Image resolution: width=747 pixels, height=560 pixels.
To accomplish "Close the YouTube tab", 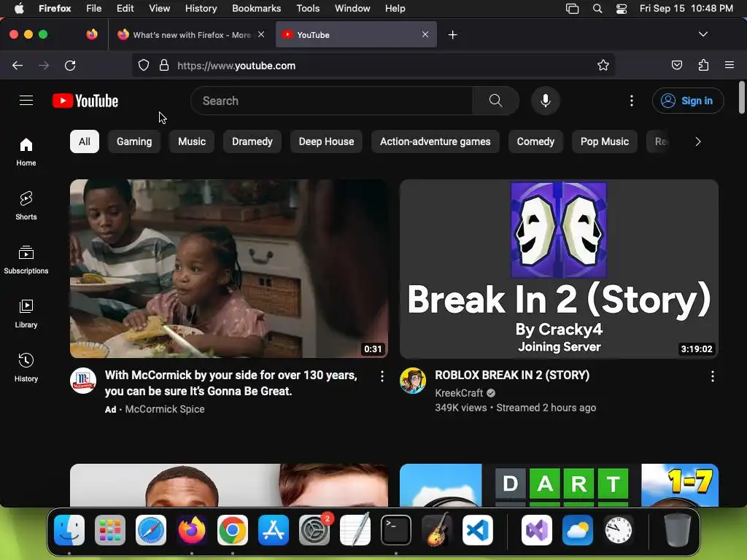I will point(425,34).
